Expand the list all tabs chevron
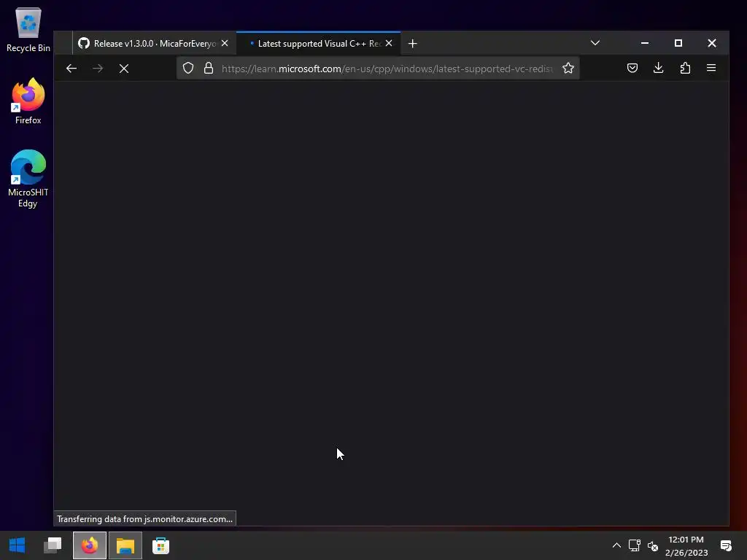747x560 pixels. pyautogui.click(x=595, y=43)
